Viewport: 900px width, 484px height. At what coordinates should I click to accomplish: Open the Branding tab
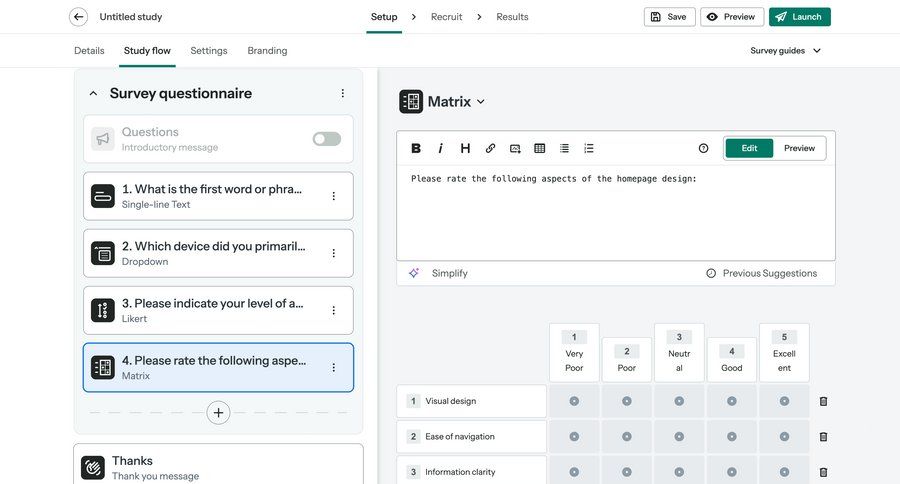click(x=267, y=50)
